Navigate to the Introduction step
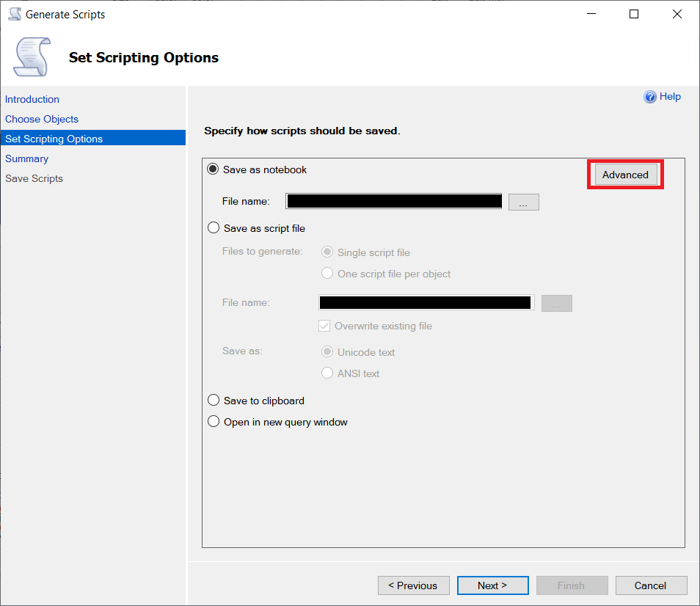The image size is (700, 606). 32,99
